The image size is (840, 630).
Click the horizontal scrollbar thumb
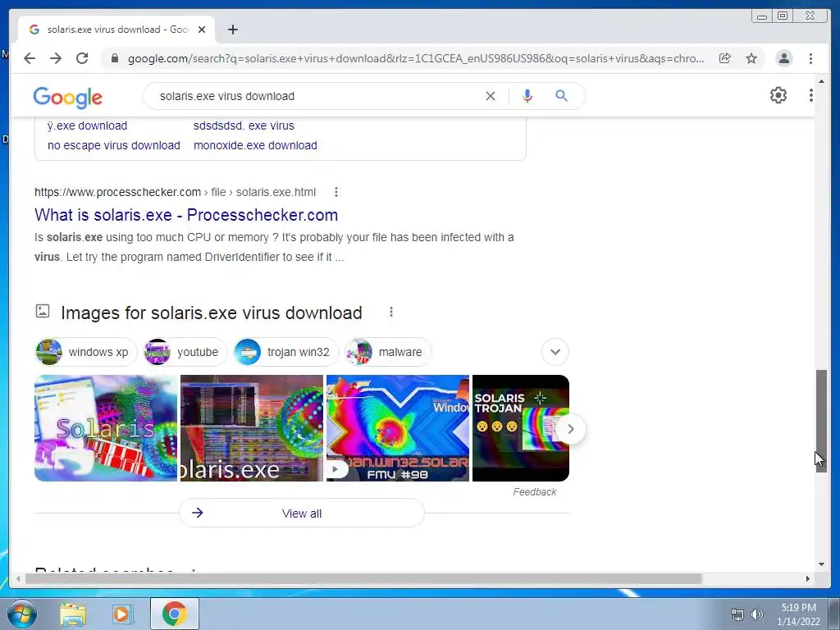coord(363,578)
